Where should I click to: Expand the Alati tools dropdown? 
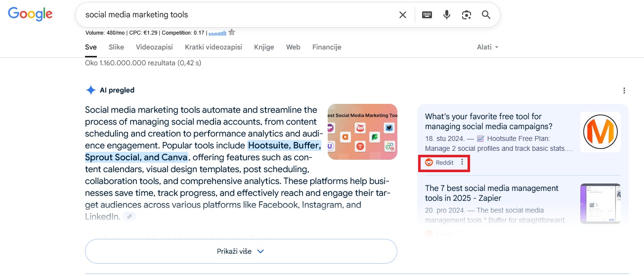coord(488,47)
